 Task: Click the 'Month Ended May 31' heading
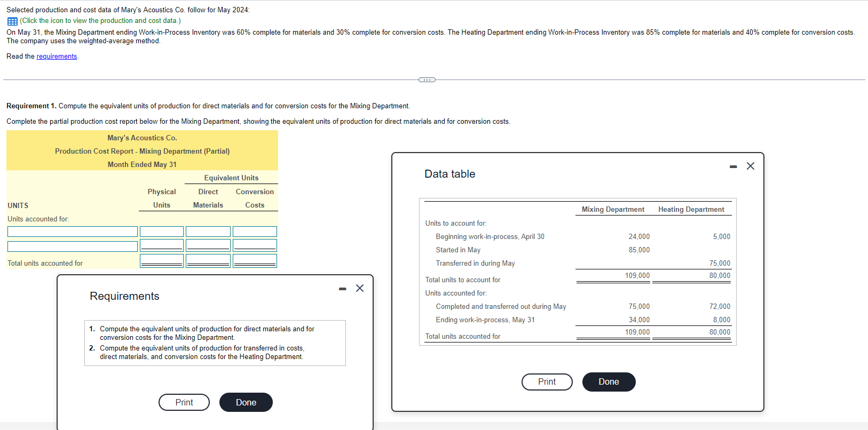pyautogui.click(x=142, y=165)
